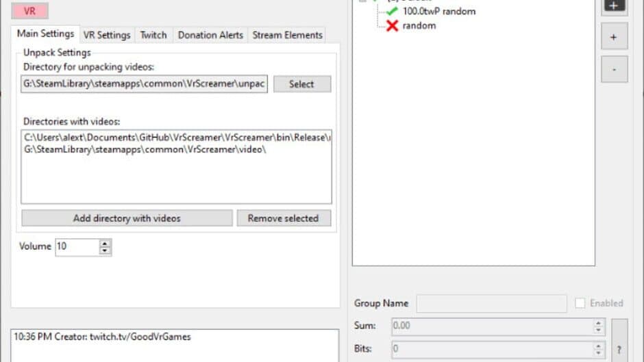This screenshot has width=644, height=362.
Task: Decrease Sum with the down arrow
Action: pyautogui.click(x=598, y=330)
